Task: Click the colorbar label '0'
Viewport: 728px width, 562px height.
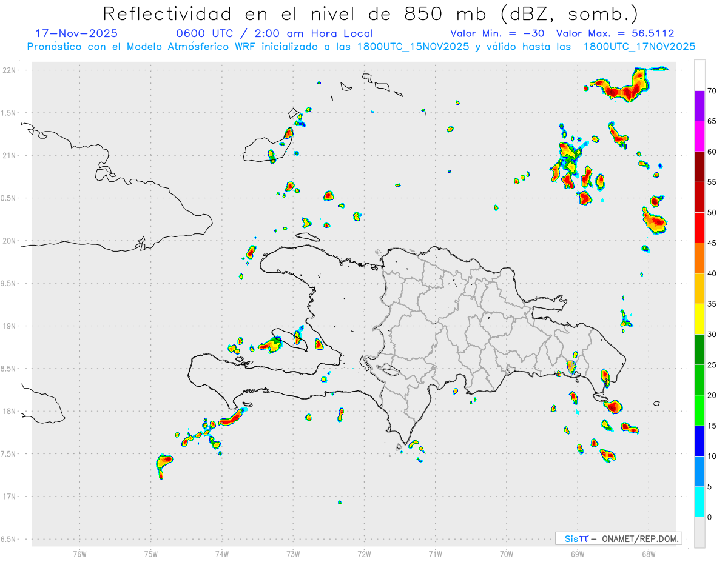Action: point(710,517)
